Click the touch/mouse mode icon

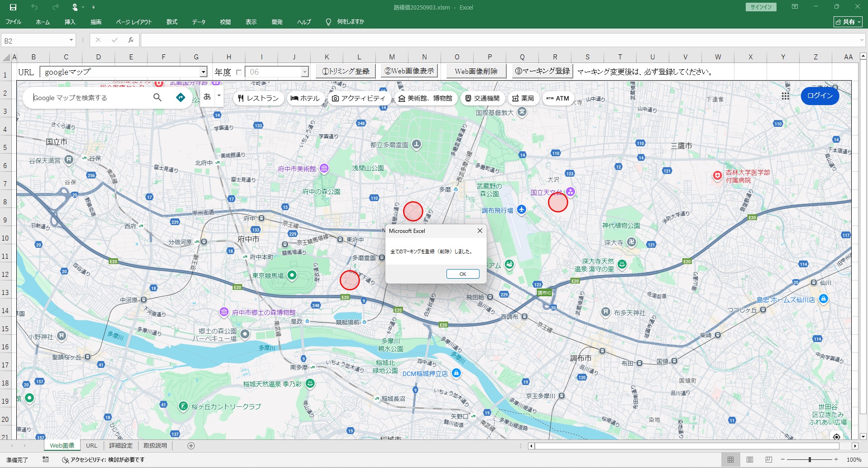75,7
